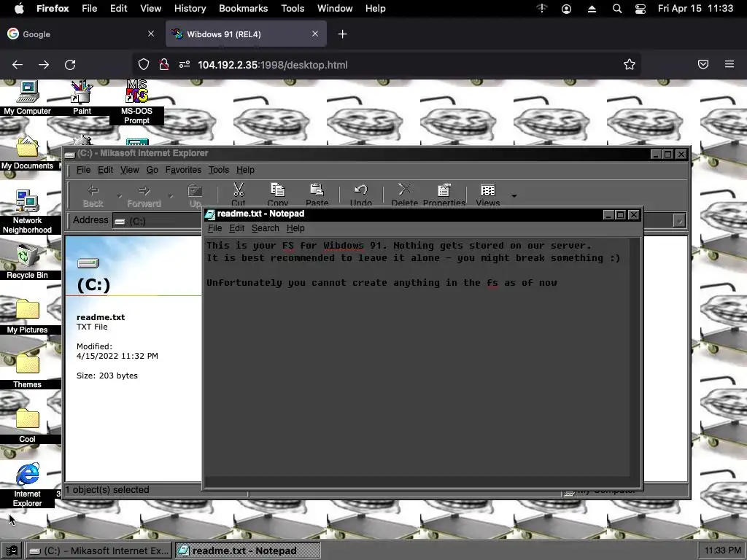Click the Properties toolbar icon in Explorer
The width and height of the screenshot is (747, 560).
click(x=444, y=195)
